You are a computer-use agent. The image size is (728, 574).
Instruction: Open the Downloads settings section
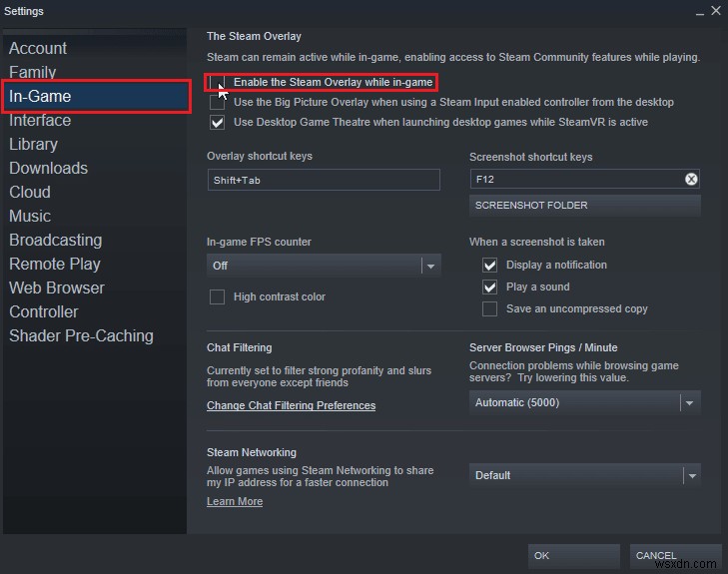click(x=48, y=168)
